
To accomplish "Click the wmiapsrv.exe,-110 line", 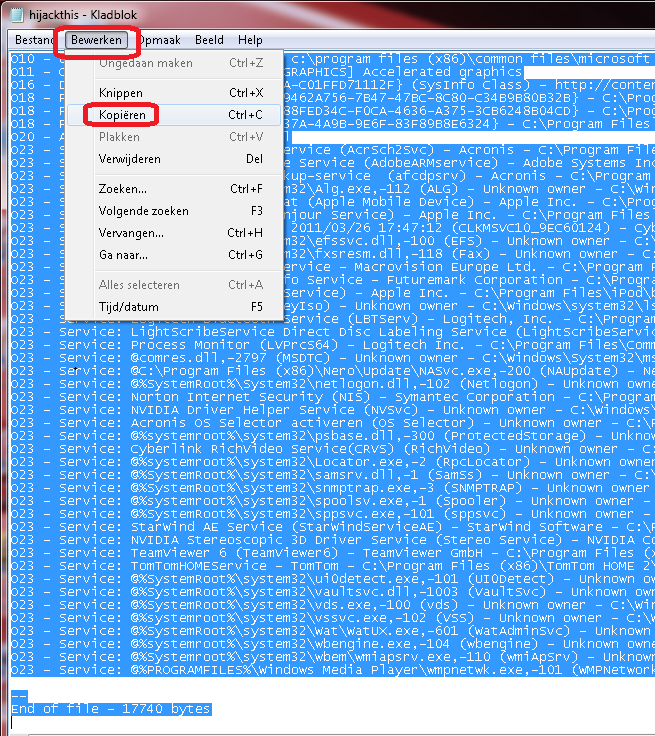I will click(x=332, y=657).
